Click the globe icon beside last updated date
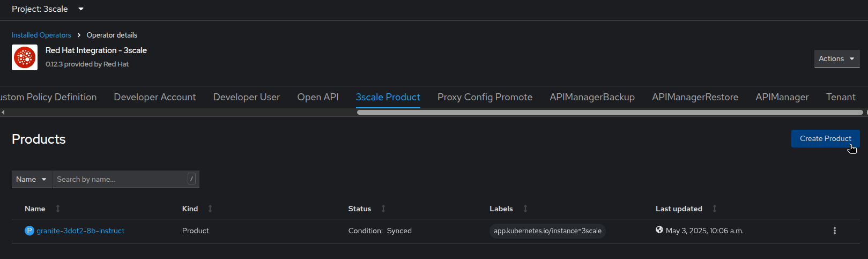 (659, 230)
